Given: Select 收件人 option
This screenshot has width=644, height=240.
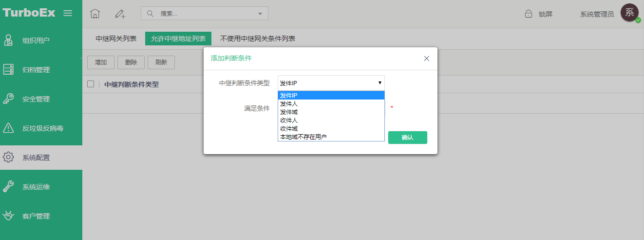Looking at the screenshot, I should (331, 120).
